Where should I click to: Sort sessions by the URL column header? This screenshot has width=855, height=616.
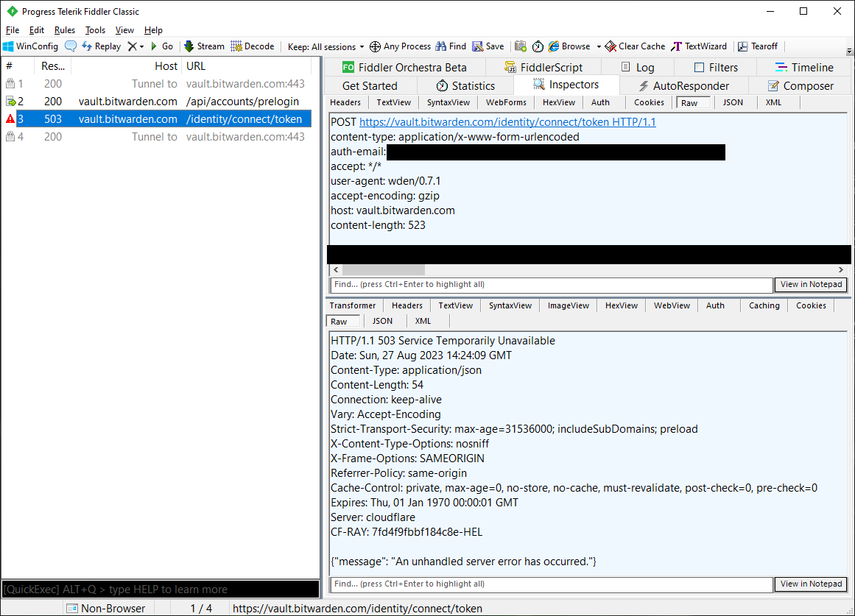coord(247,66)
